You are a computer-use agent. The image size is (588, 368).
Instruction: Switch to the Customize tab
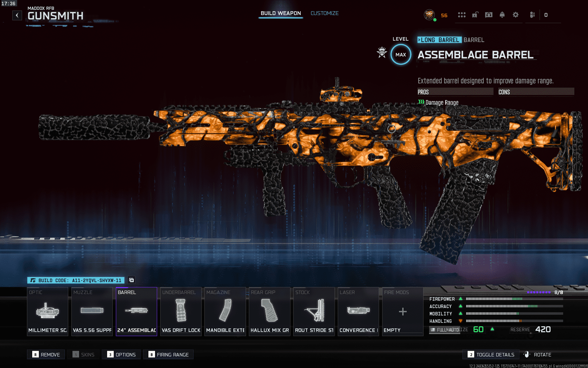click(324, 13)
